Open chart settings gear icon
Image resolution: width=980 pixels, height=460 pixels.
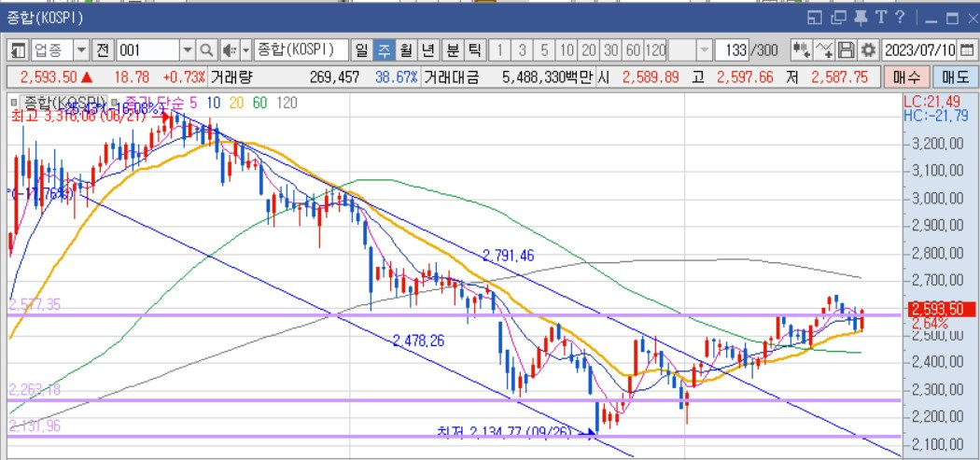coord(867,50)
